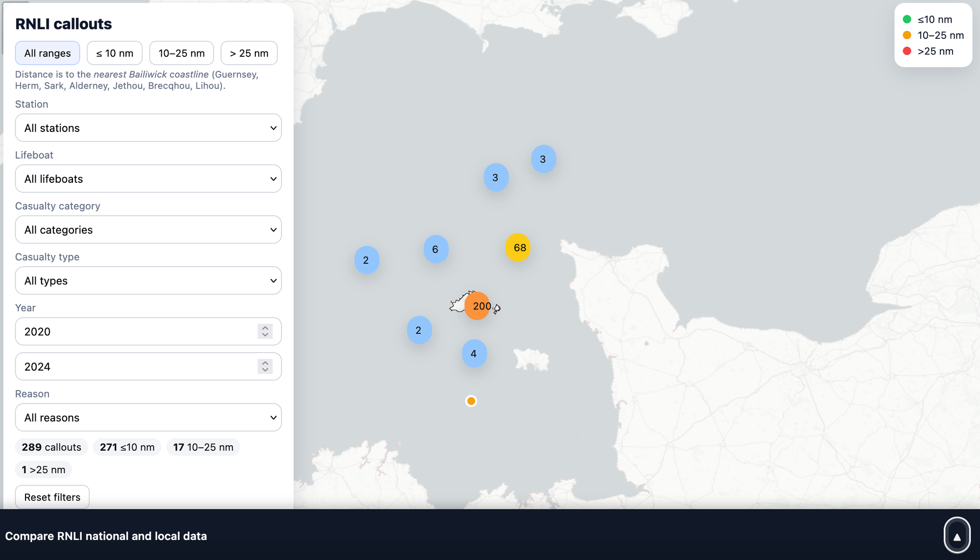980x560 pixels.
Task: Click the green ≤10 nm legend dot
Action: click(x=907, y=20)
